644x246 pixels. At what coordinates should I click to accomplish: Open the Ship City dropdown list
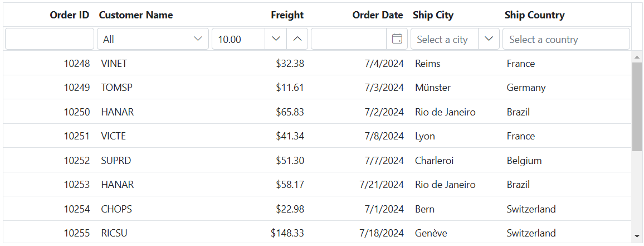click(x=489, y=39)
